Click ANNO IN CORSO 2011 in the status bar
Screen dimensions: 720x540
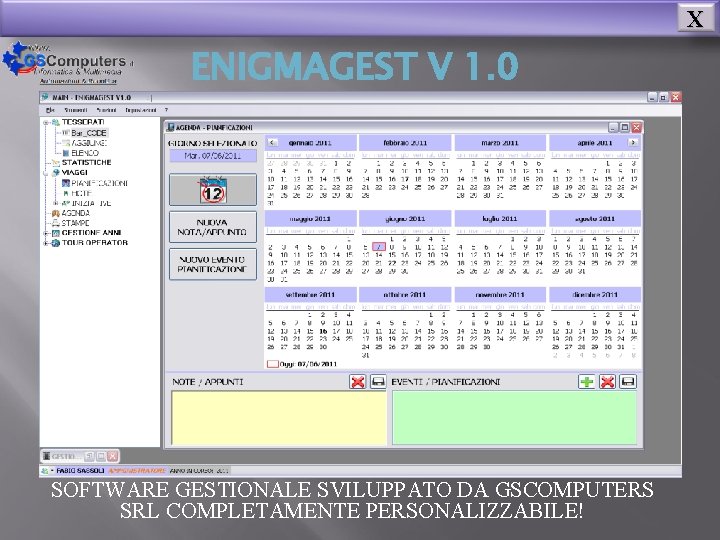(x=199, y=471)
